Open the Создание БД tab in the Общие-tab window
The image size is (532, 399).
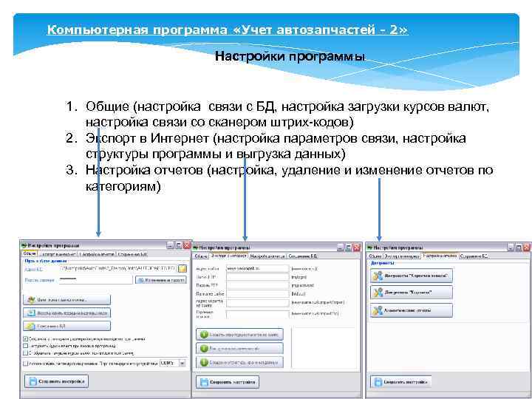click(x=132, y=254)
